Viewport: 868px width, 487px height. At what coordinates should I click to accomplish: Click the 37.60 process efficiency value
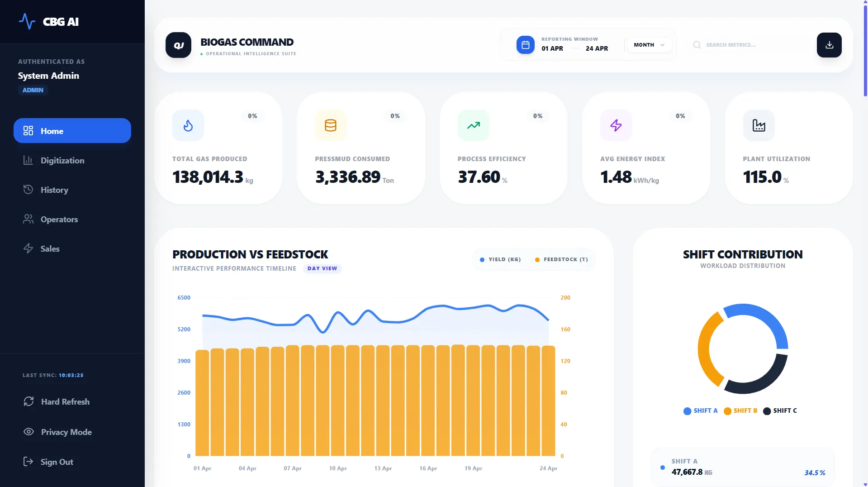point(479,177)
